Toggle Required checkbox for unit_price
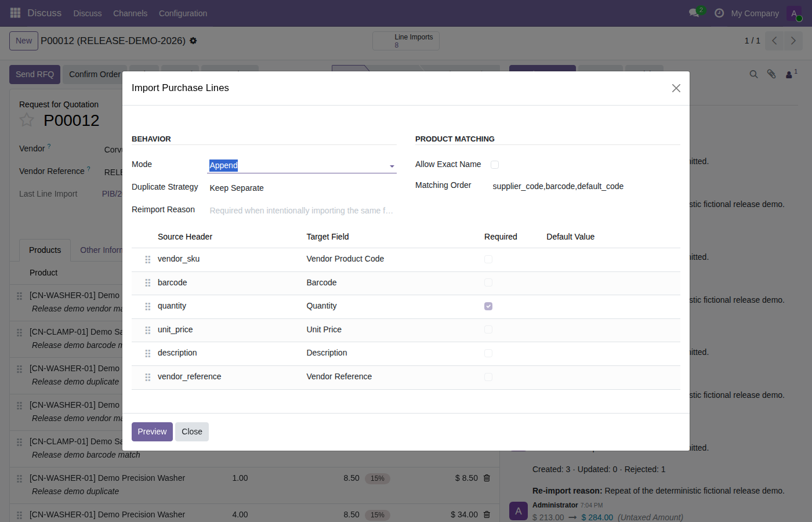This screenshot has height=522, width=812. tap(488, 329)
